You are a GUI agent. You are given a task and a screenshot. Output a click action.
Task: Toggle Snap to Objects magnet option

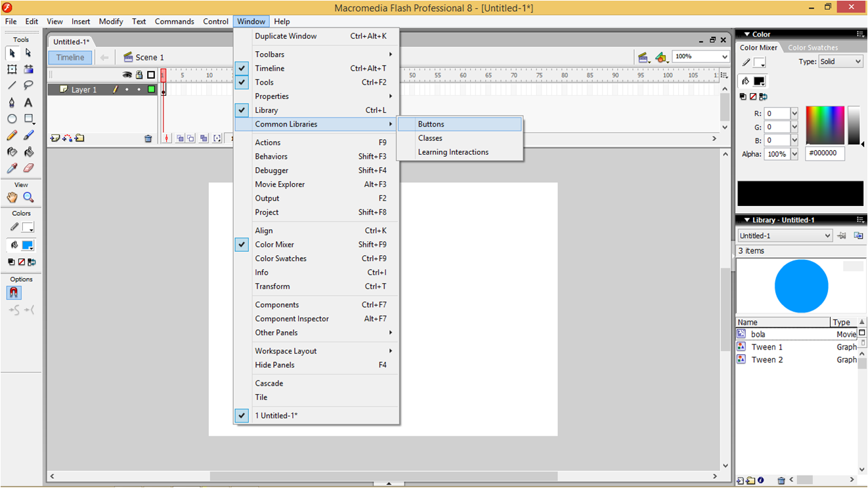pos(14,293)
